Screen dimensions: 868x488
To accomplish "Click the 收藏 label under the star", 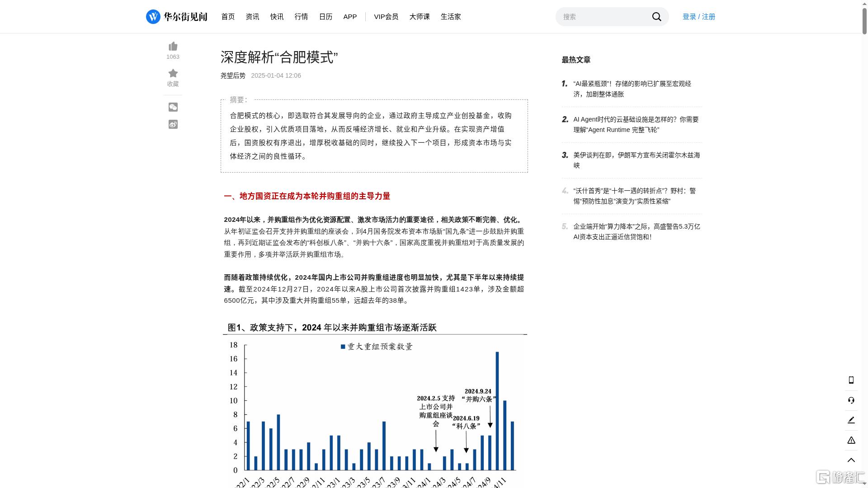I will coord(173,84).
